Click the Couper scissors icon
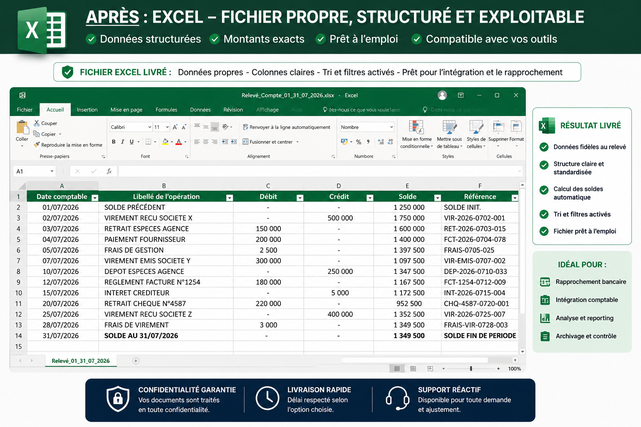 click(x=37, y=123)
